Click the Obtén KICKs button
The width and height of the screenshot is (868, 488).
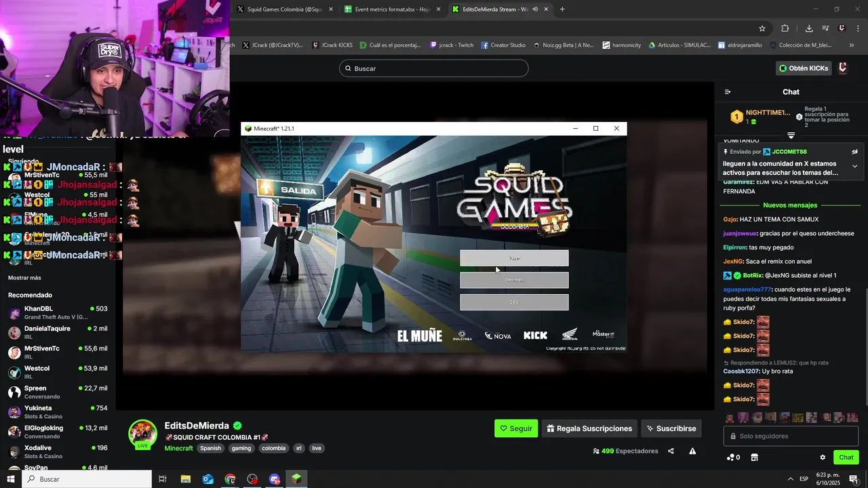tap(804, 68)
